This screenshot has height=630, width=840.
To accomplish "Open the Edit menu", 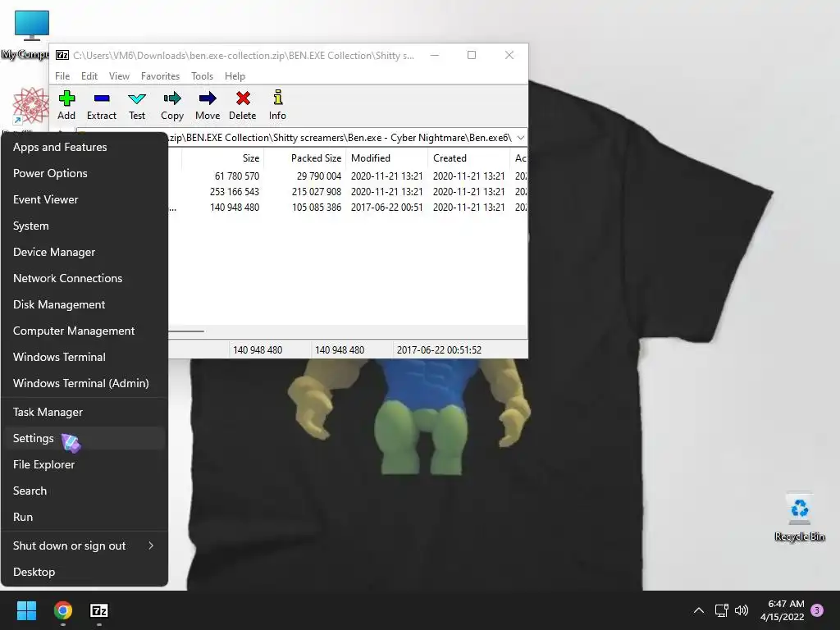I will coord(89,76).
